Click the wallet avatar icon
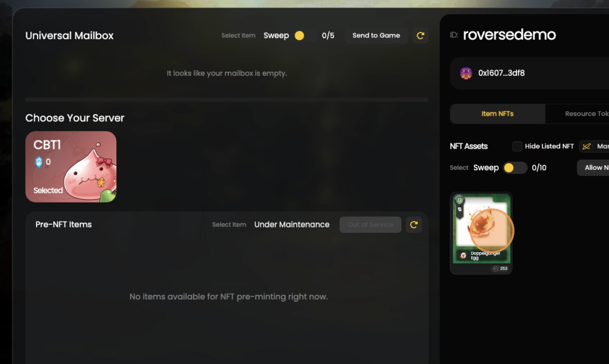This screenshot has height=364, width=609. tap(466, 73)
